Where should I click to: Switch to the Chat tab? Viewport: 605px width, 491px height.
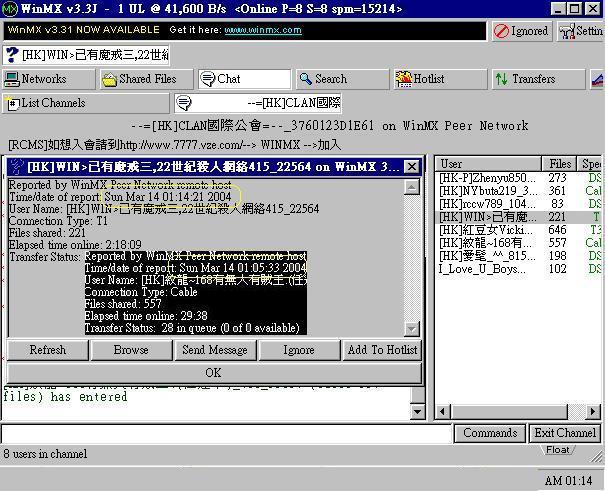click(244, 79)
